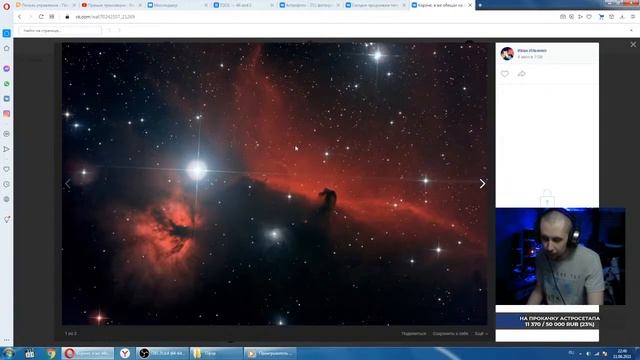
Task: Go to the previous photo arrow
Action: pos(68,184)
